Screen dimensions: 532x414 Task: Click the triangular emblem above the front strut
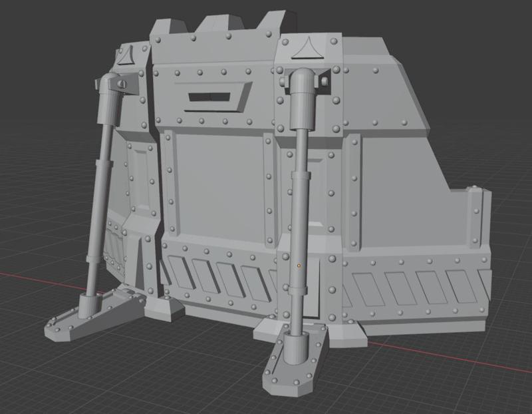point(307,48)
